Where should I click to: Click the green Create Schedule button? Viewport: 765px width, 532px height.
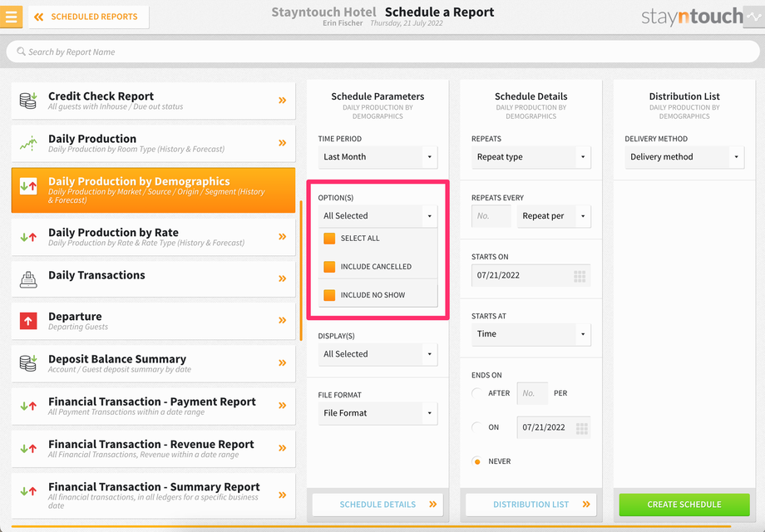click(684, 505)
